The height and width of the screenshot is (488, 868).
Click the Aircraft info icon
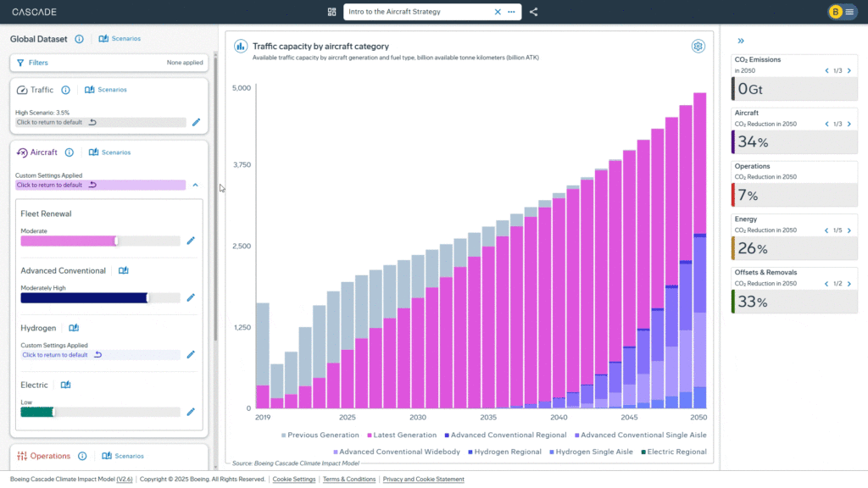click(69, 152)
